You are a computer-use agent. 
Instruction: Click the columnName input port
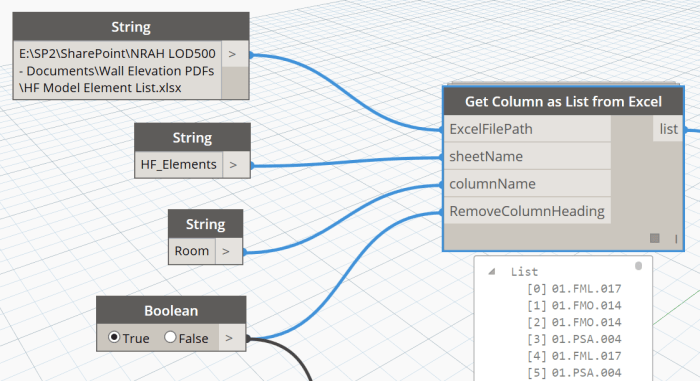pos(527,184)
